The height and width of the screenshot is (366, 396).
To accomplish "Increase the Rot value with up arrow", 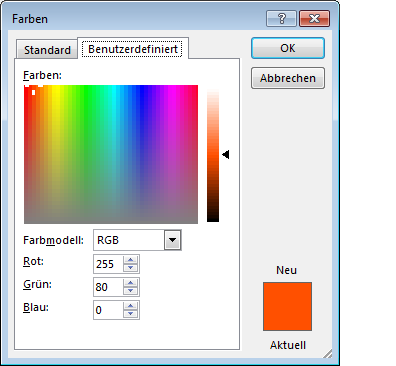I will (x=130, y=260).
